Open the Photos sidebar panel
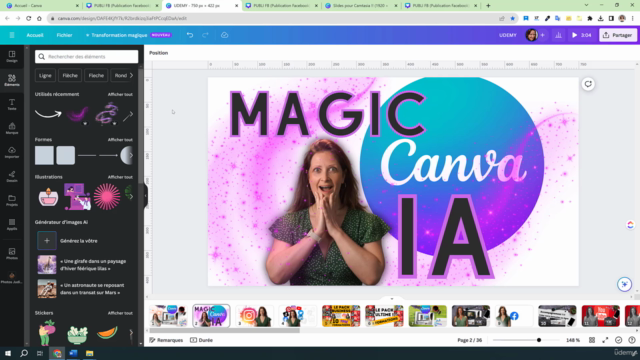 12,253
